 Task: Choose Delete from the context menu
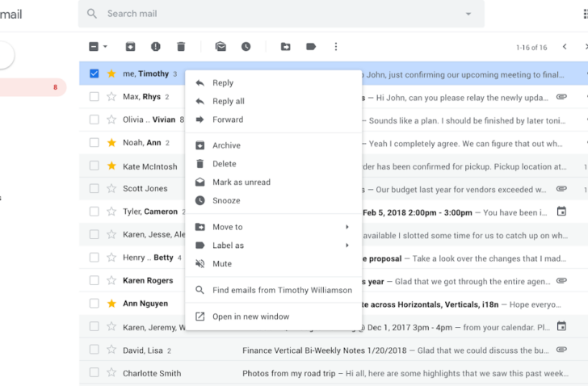(273, 164)
